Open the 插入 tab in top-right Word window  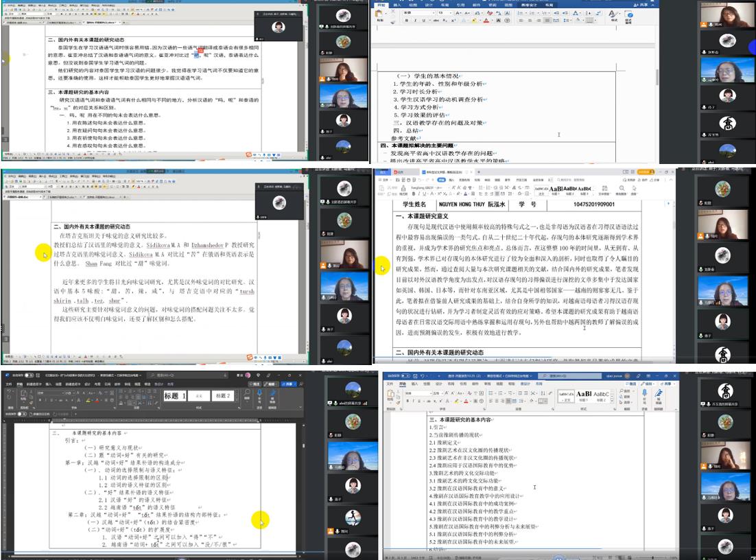[397, 5]
